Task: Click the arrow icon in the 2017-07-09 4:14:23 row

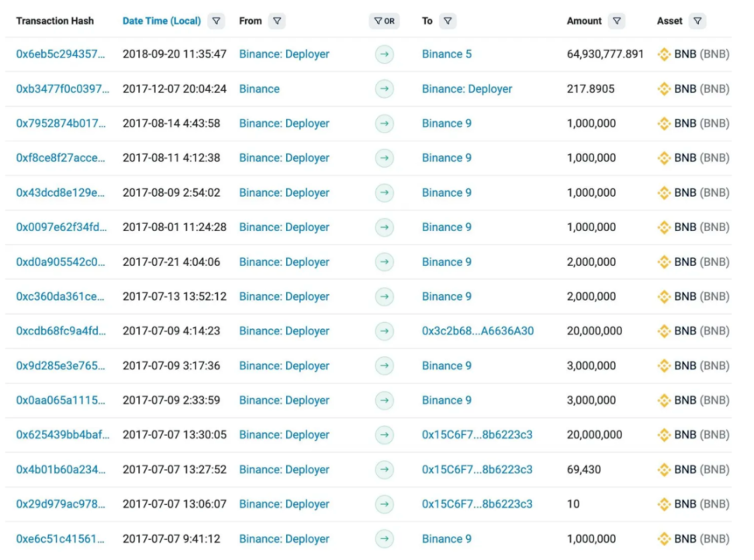Action: point(384,331)
